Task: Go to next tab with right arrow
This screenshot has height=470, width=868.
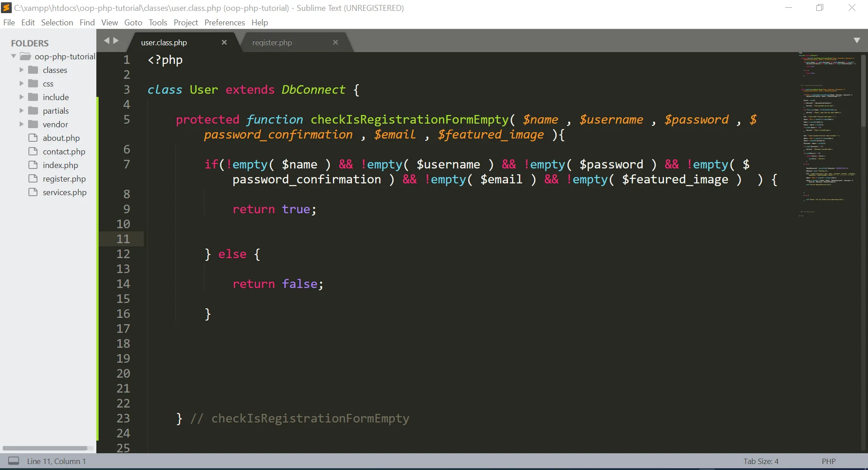Action: [x=116, y=40]
